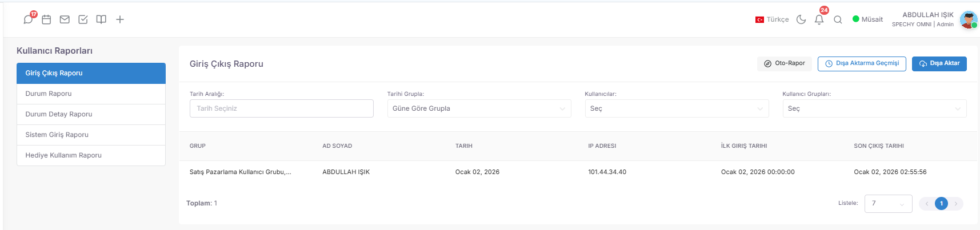Open the chat messages icon
This screenshot has height=230, width=980.
28,19
